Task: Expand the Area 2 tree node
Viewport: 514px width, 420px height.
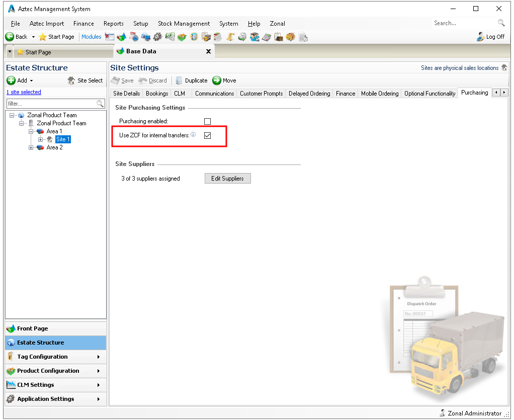Action: [31, 147]
